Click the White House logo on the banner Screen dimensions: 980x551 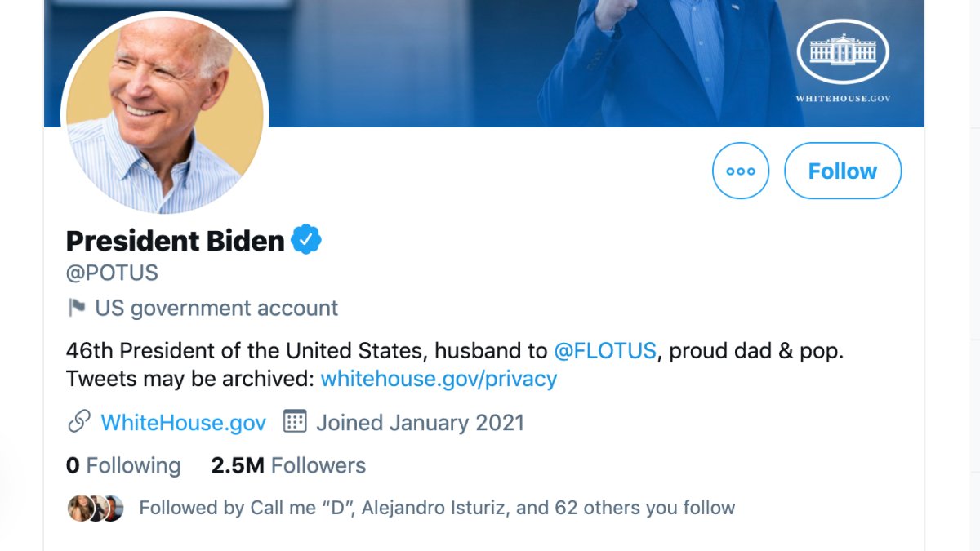point(842,51)
